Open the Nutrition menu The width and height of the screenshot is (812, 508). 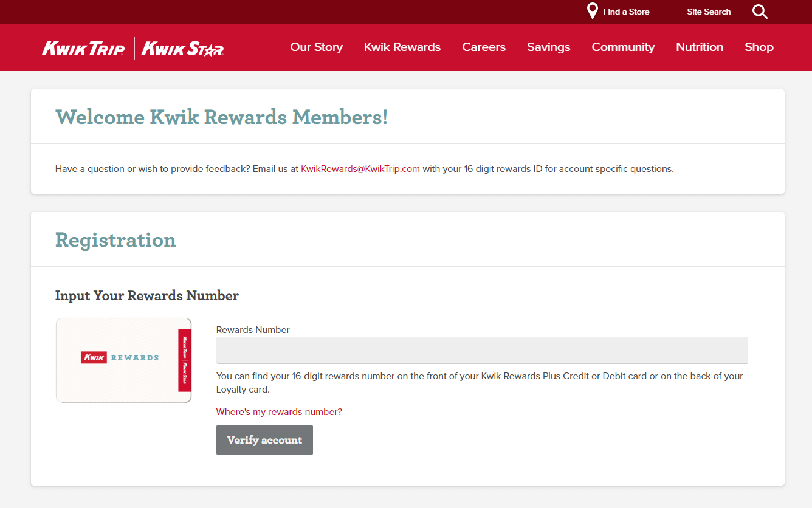click(x=700, y=47)
